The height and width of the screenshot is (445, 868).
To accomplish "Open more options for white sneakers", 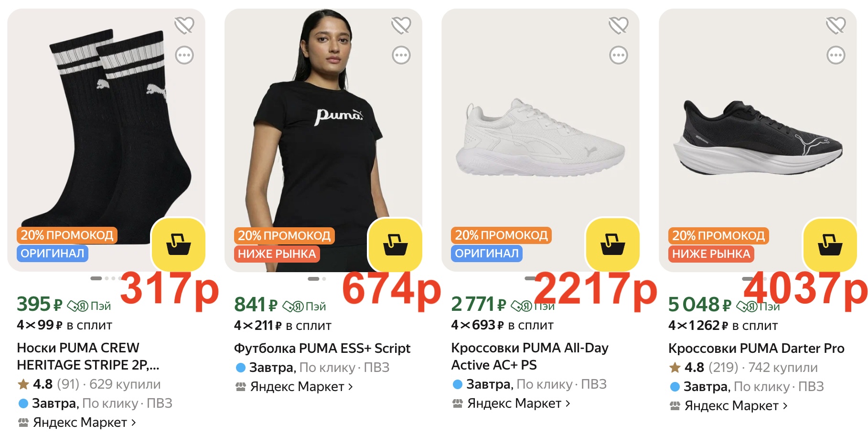I will tap(619, 55).
